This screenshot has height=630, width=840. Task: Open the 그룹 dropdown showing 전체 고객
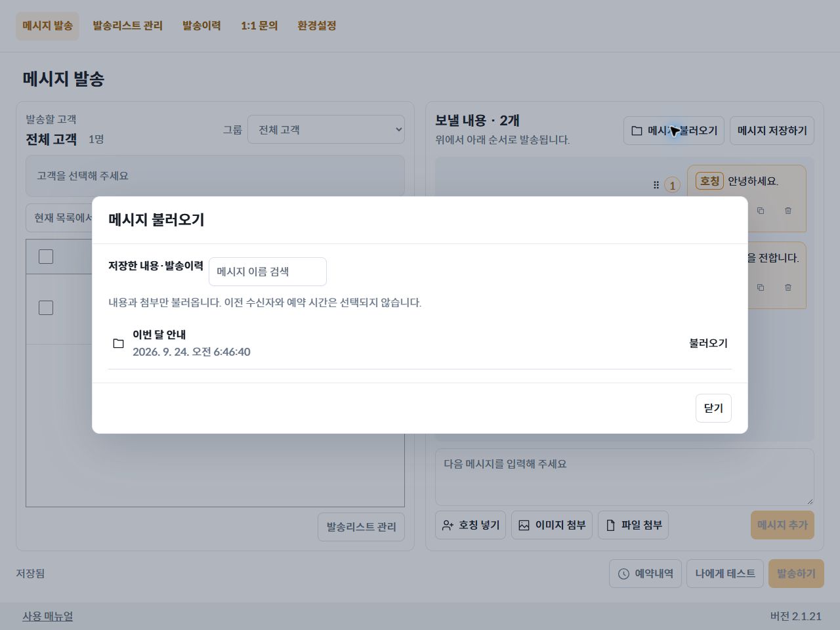[326, 129]
